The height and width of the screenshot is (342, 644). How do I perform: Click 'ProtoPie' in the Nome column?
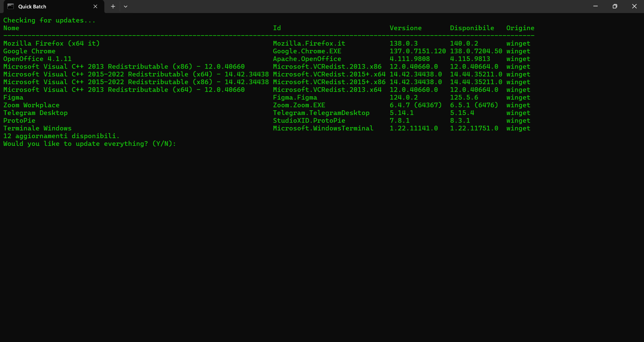point(19,121)
